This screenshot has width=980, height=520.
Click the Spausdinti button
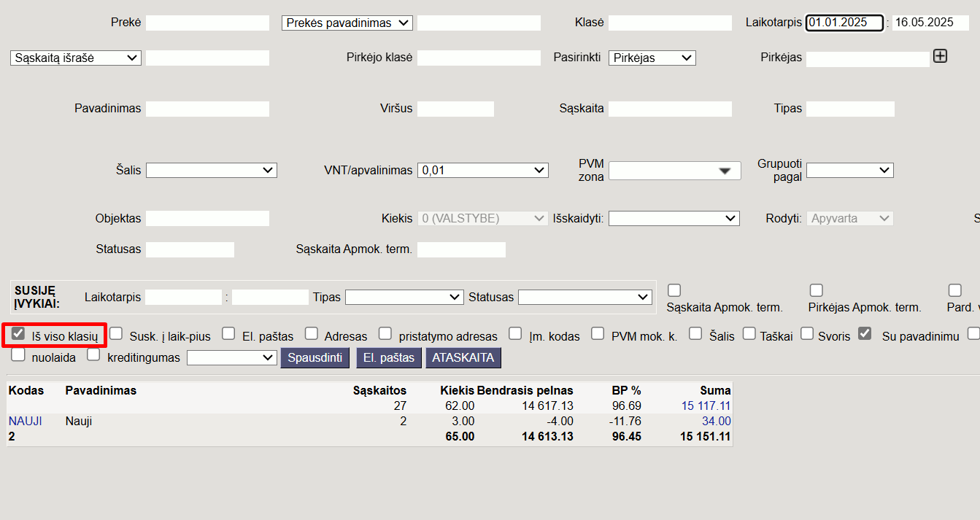tap(315, 357)
